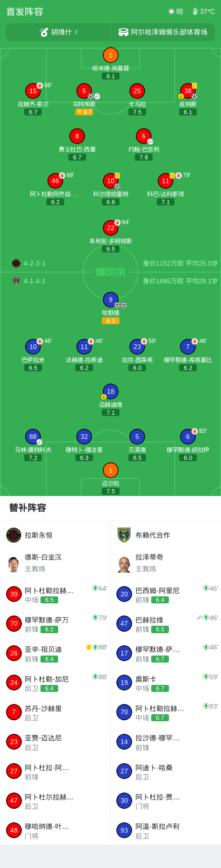Tap the 4-2-3-1 formation label

tap(34, 263)
